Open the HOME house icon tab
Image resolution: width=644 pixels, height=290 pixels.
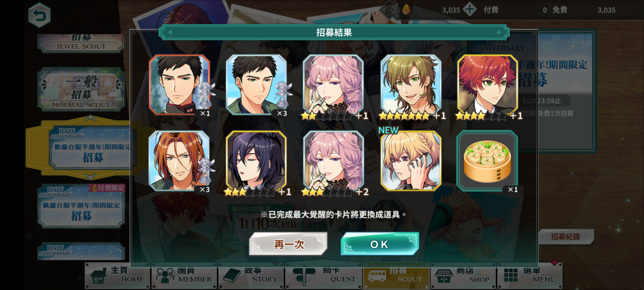point(117,275)
